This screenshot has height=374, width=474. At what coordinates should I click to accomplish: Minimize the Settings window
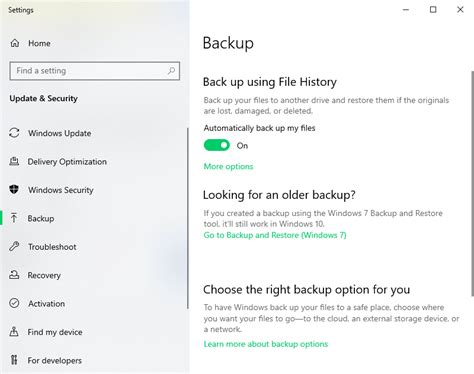click(x=406, y=10)
